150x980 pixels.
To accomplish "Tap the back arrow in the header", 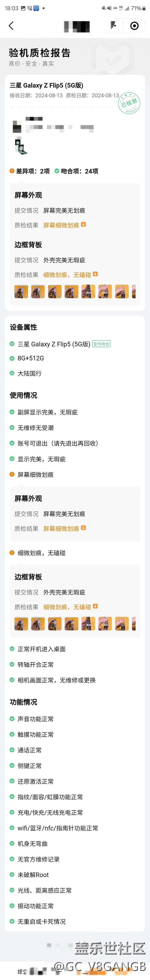I will [11, 25].
